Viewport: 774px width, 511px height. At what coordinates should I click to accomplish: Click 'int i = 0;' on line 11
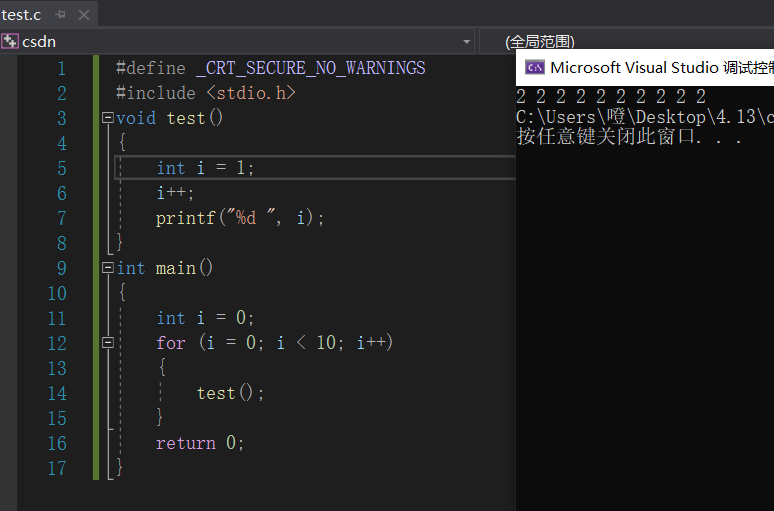(x=205, y=317)
